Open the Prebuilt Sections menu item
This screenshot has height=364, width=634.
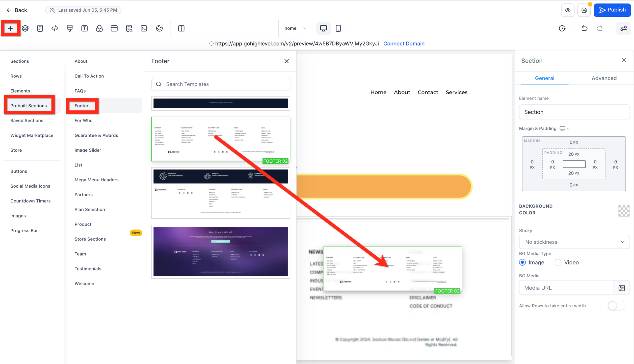[28, 105]
